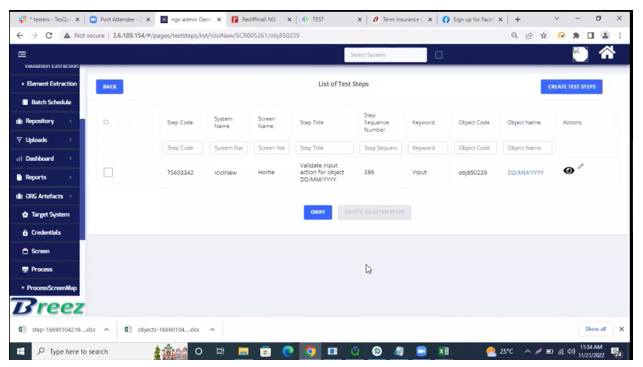Open Task View on taskbar
643x367 pixels.
[x=221, y=351]
